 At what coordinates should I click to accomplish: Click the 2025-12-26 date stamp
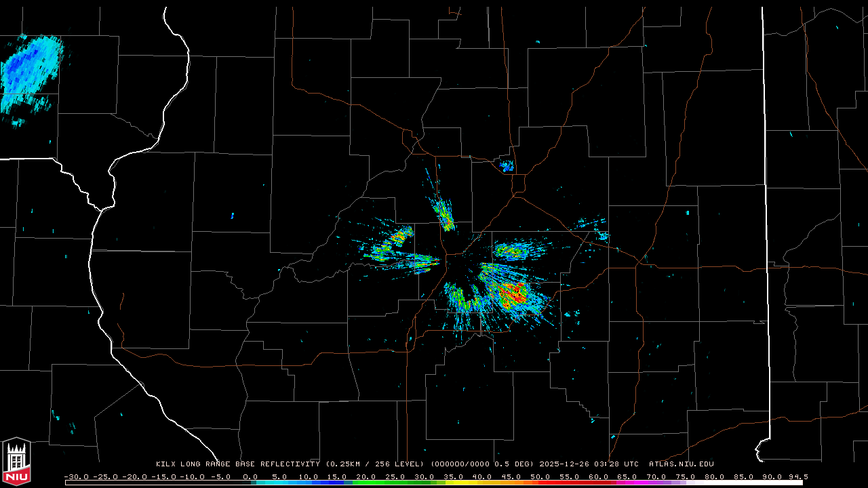(x=564, y=464)
